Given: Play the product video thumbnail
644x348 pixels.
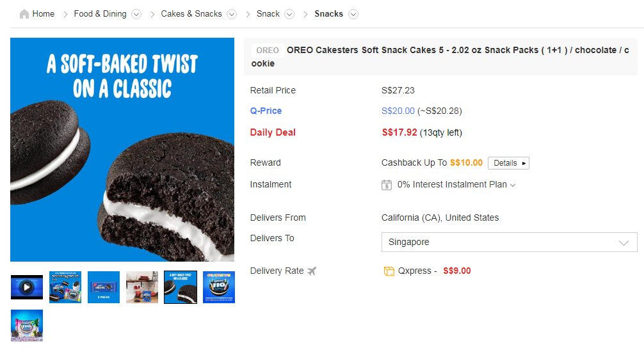Looking at the screenshot, I should click(x=27, y=287).
